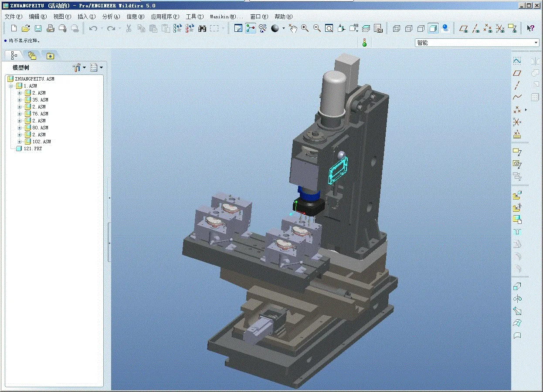This screenshot has width=543, height=392.
Task: Open the smart selection filter dropdown
Action: pos(536,43)
